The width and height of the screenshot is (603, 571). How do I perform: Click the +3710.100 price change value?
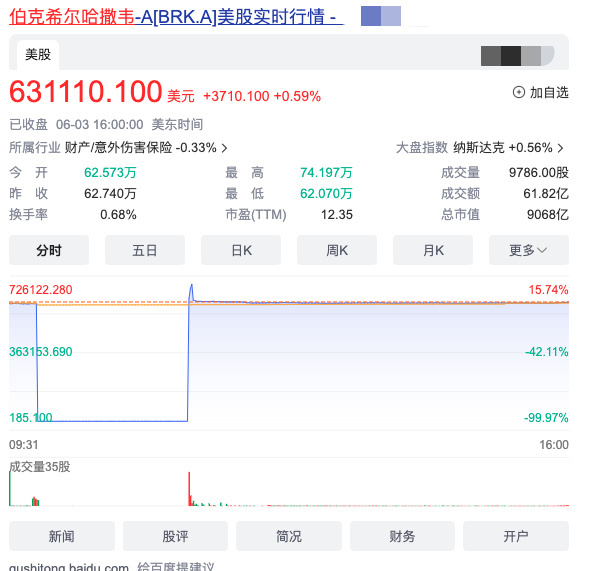tap(236, 96)
